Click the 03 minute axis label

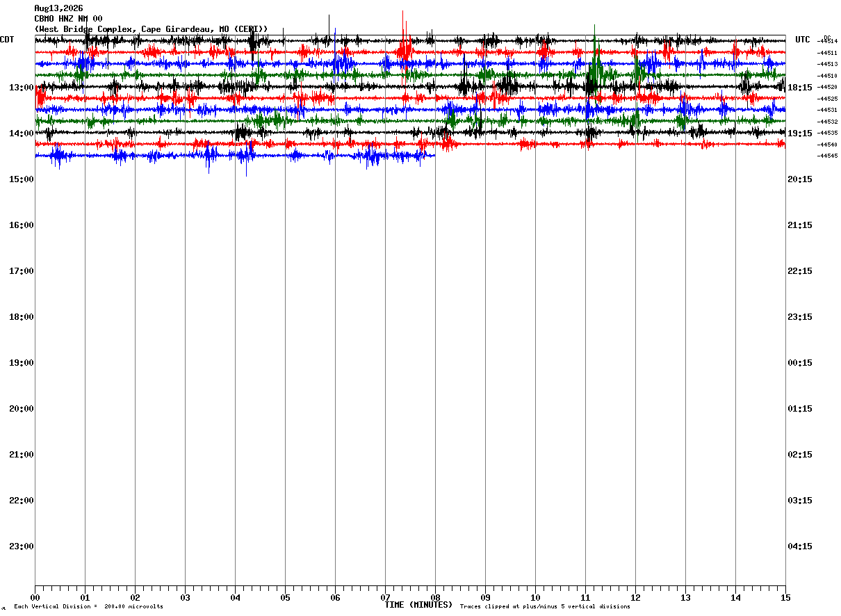(185, 598)
